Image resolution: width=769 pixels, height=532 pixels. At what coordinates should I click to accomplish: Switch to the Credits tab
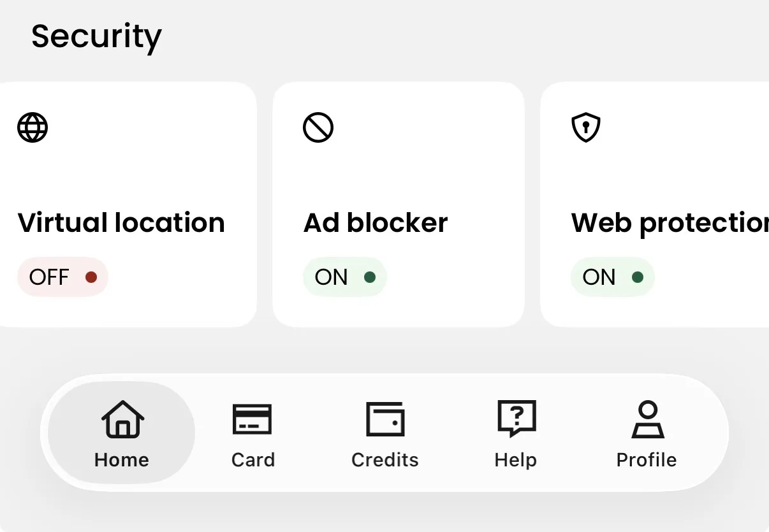point(384,433)
